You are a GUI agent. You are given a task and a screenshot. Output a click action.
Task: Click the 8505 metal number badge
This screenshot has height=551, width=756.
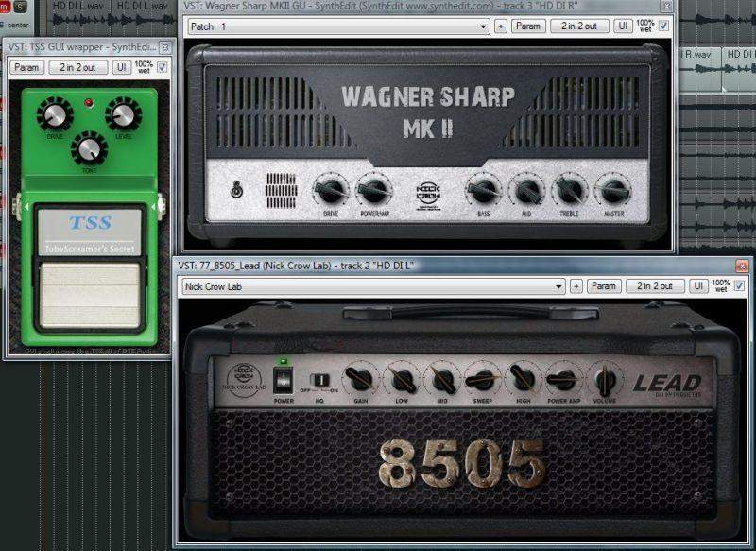point(462,464)
